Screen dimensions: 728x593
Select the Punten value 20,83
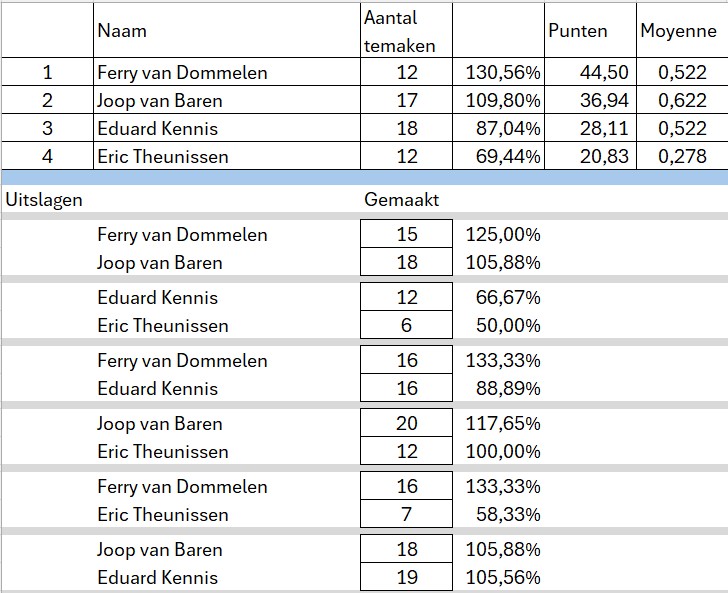pyautogui.click(x=590, y=156)
